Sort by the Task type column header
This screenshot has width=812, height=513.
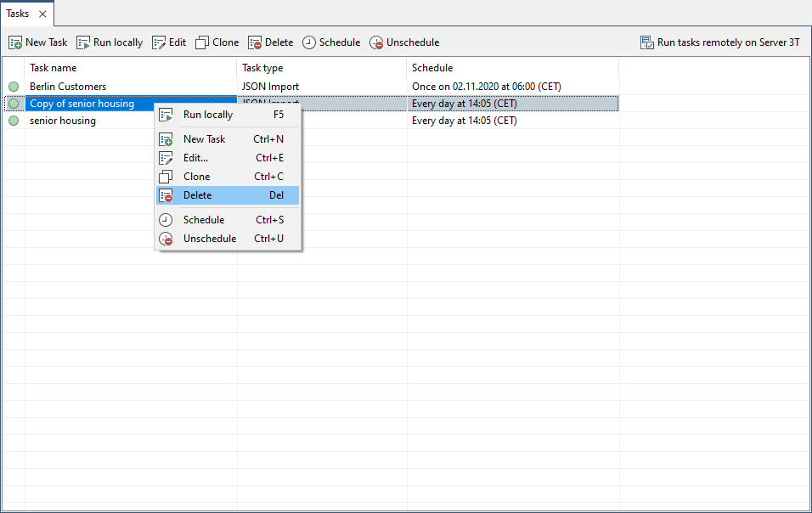pyautogui.click(x=322, y=68)
